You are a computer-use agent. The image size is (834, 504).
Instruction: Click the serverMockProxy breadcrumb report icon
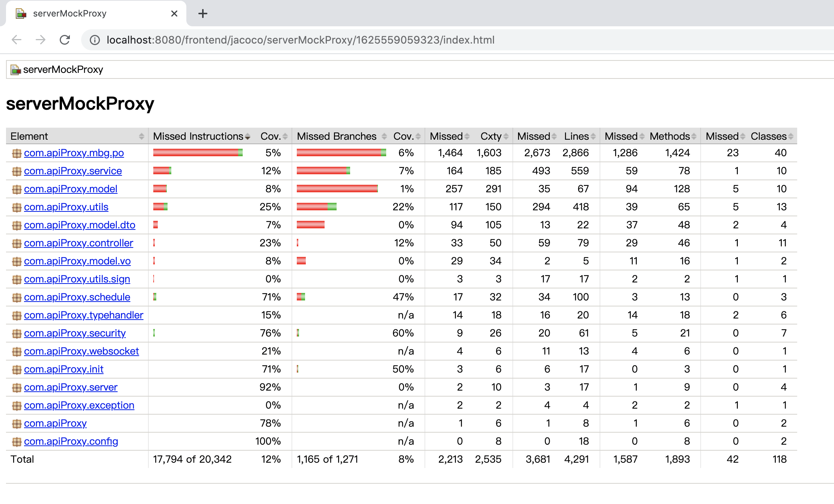[15, 70]
